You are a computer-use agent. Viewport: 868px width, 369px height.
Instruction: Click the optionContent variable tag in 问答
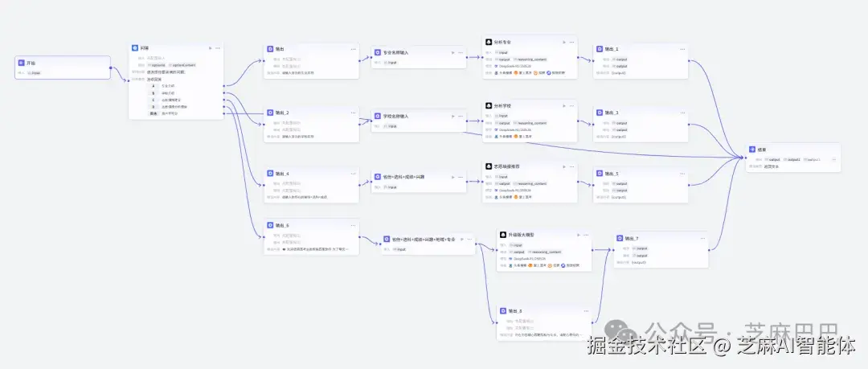click(182, 65)
